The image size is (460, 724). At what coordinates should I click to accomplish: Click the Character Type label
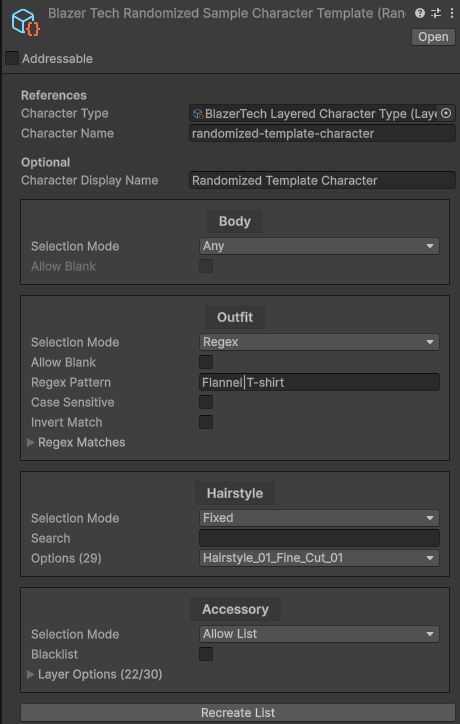point(65,113)
